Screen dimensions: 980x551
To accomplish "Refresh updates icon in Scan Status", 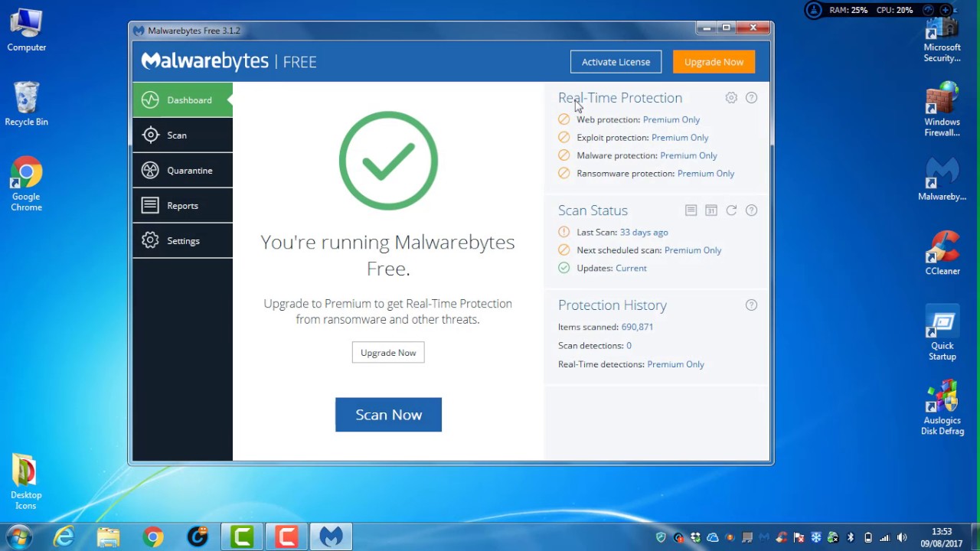I will 731,210.
